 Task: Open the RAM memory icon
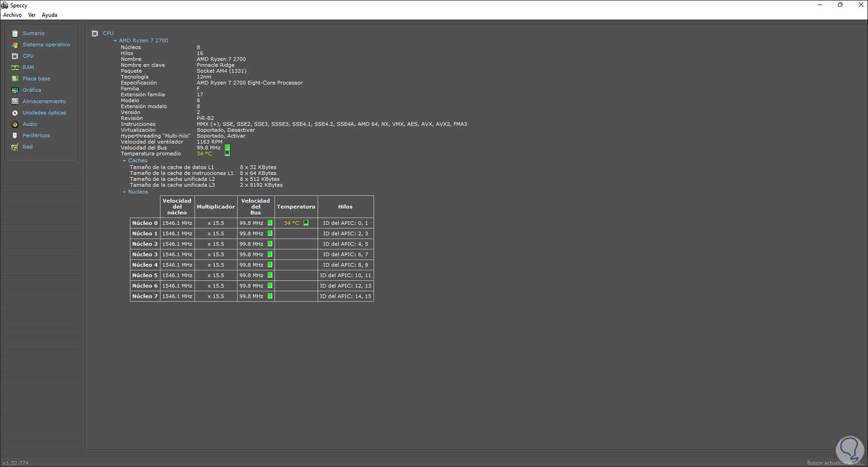coord(15,68)
